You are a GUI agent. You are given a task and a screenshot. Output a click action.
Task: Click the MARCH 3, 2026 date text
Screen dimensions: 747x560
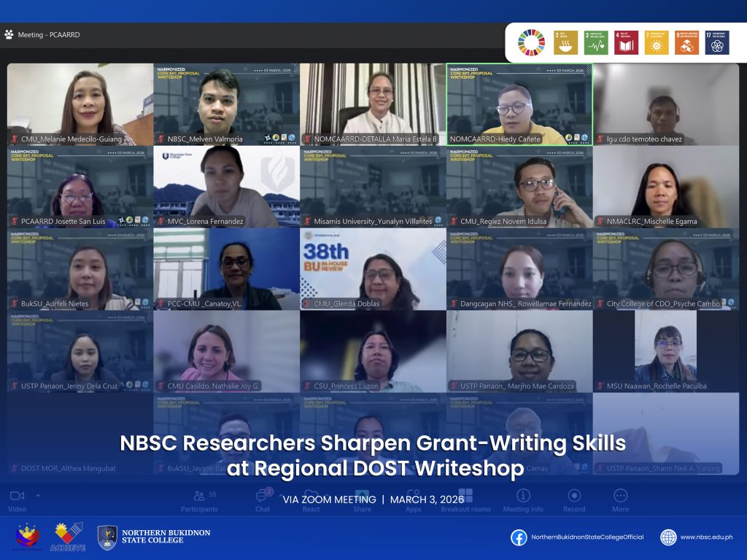(427, 499)
